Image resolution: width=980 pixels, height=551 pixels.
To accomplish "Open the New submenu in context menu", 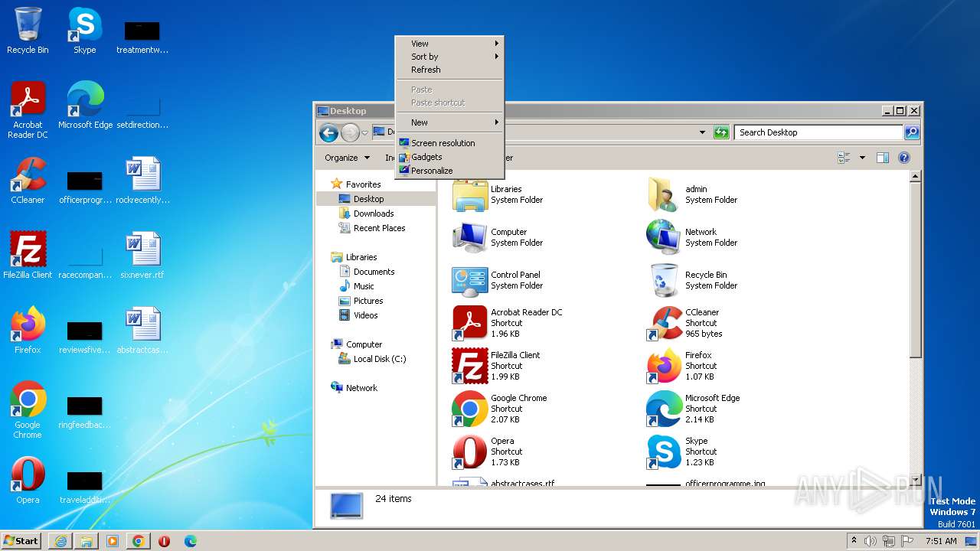I will (449, 122).
